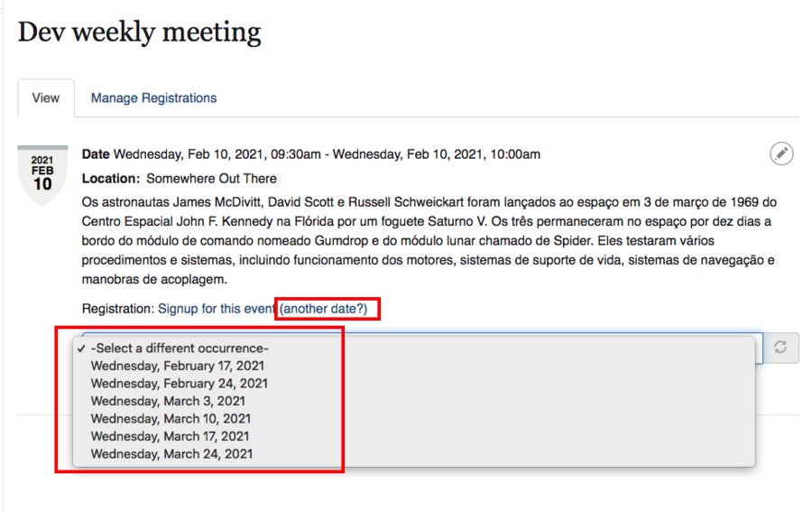Pick the Wednesday, February 24, 2021 option
812x512 pixels.
click(179, 384)
